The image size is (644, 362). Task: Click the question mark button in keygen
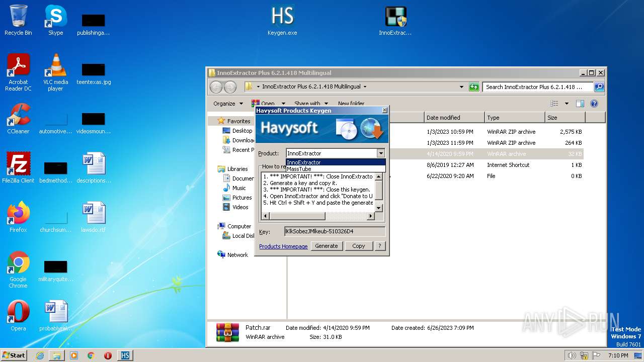[380, 246]
